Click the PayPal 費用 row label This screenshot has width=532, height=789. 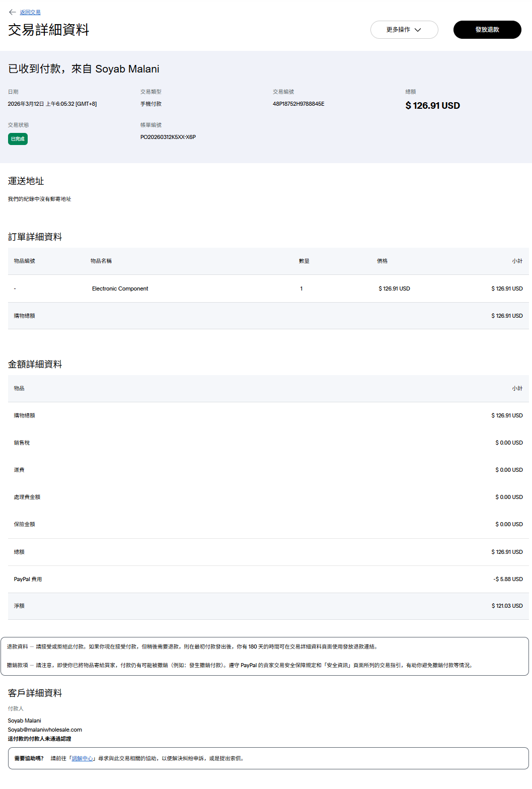(28, 579)
